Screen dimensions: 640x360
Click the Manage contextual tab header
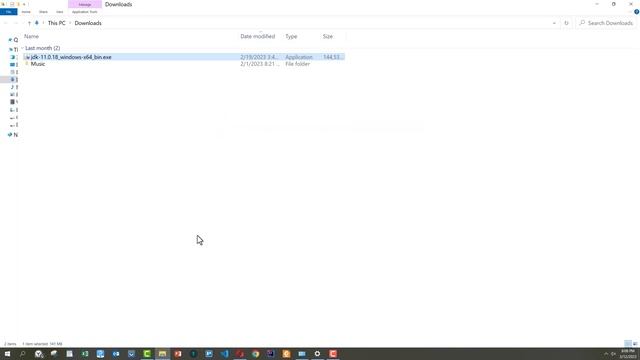(x=84, y=4)
